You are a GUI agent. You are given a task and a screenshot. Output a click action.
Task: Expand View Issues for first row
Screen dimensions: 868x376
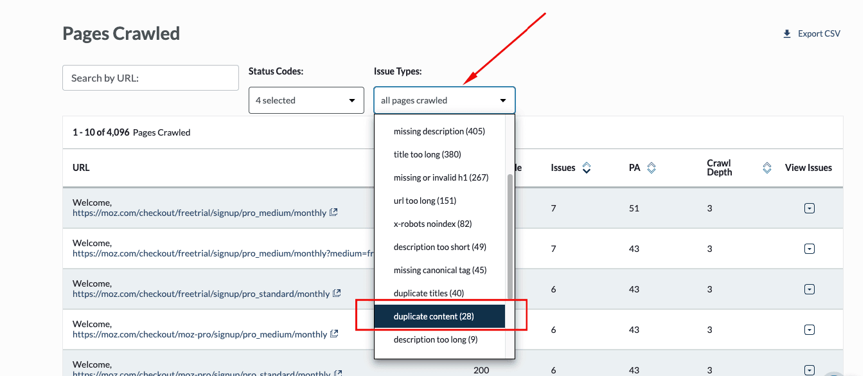810,208
